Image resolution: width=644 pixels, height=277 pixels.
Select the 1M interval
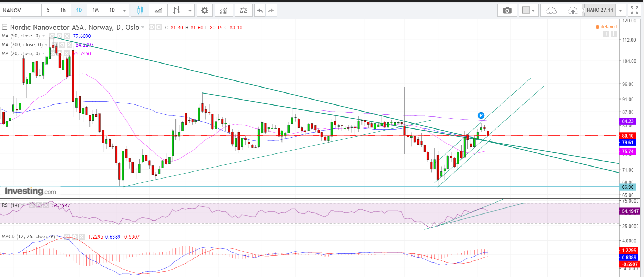point(95,10)
